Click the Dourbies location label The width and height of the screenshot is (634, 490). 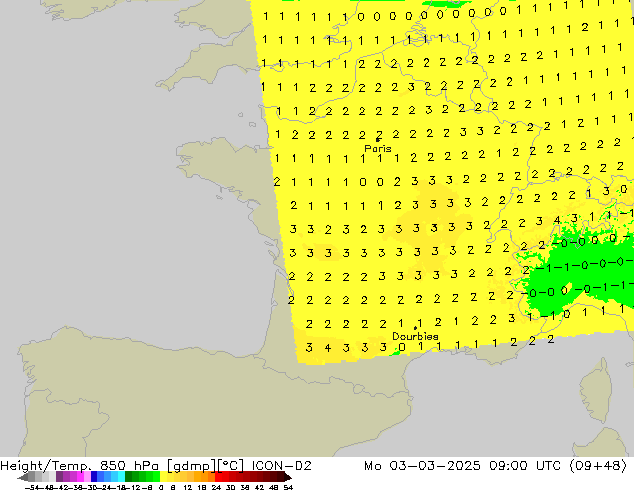(415, 336)
